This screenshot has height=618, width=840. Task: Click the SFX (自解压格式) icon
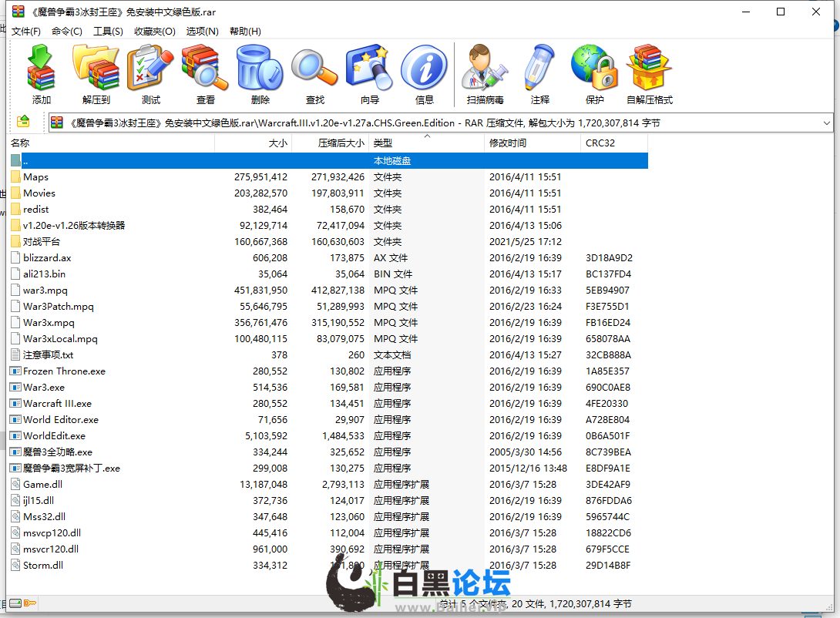650,68
